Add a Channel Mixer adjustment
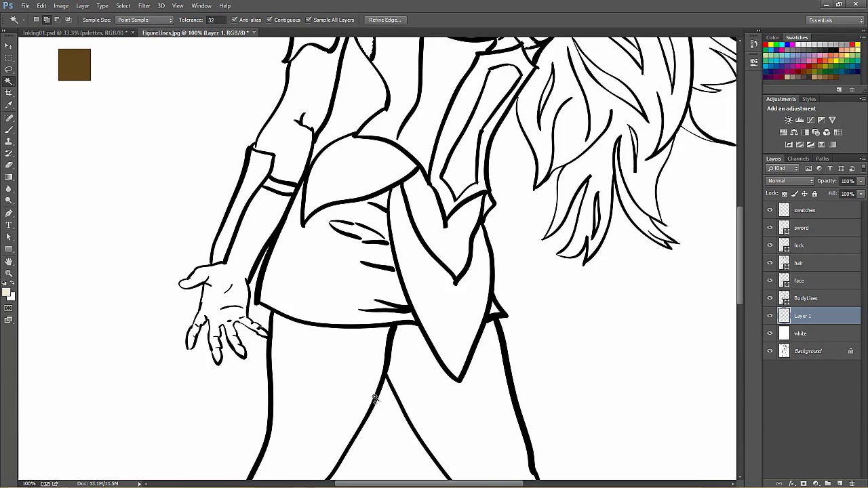This screenshot has height=488, width=868. [x=827, y=132]
